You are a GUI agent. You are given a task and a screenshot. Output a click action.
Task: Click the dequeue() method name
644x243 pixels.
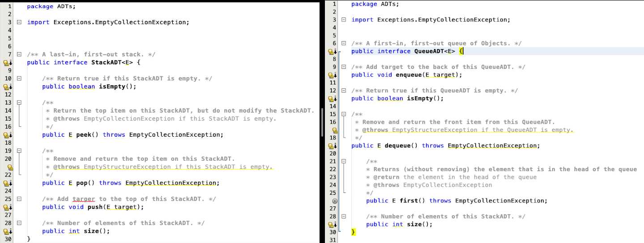pos(401,146)
